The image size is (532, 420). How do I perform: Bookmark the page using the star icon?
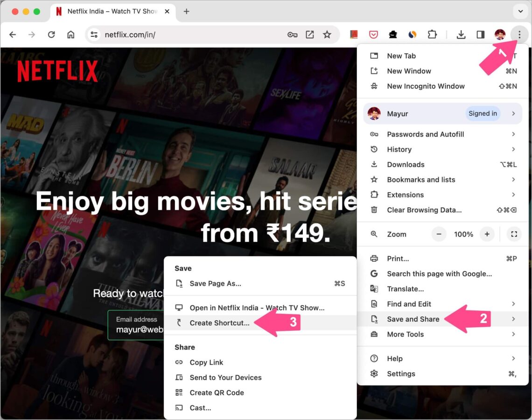pyautogui.click(x=327, y=34)
